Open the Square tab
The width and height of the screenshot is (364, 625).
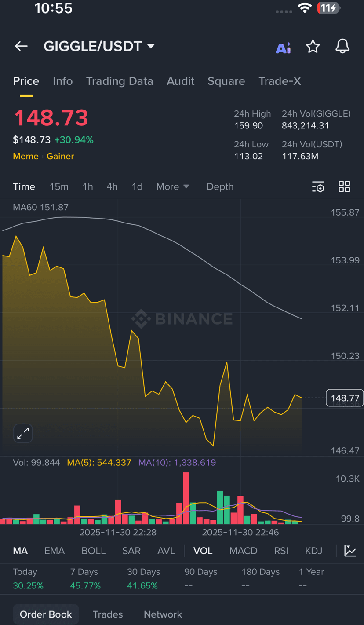click(226, 81)
